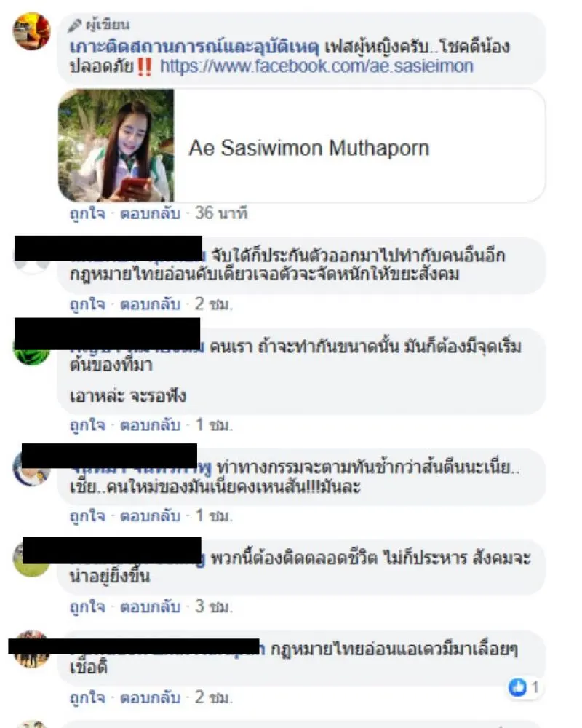Reply to the เอาหล่ะ จะรอฟัง comment
The height and width of the screenshot is (728, 582).
(150, 425)
